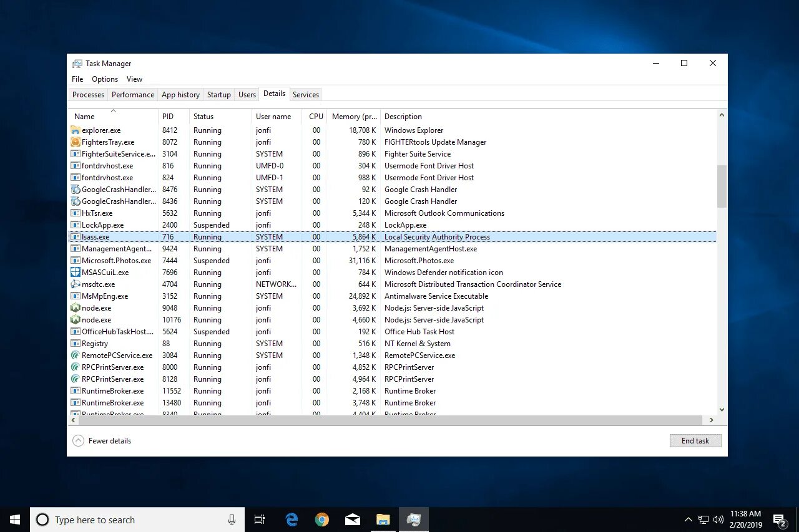Switch to the Startup tab
The height and width of the screenshot is (532, 799).
tap(219, 95)
